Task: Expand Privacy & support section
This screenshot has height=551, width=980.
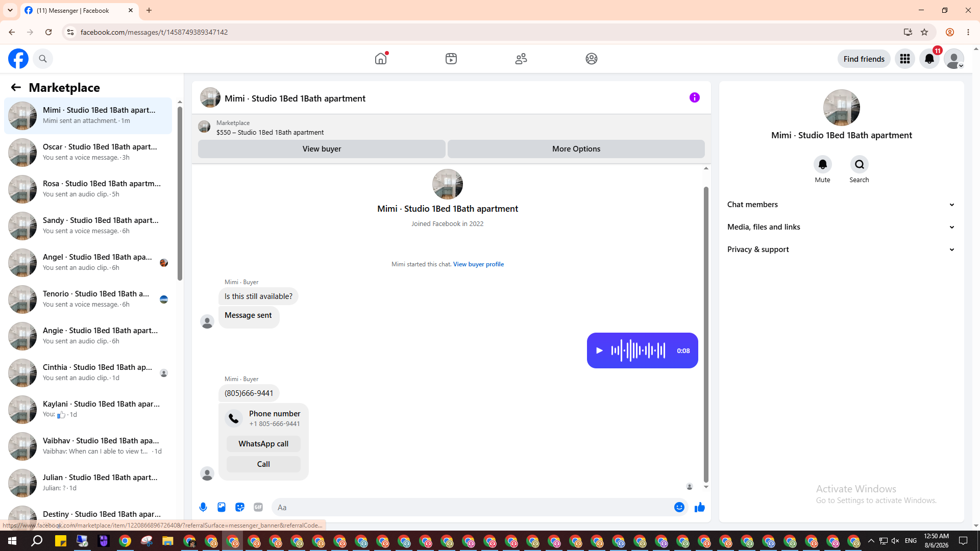Action: pyautogui.click(x=841, y=249)
